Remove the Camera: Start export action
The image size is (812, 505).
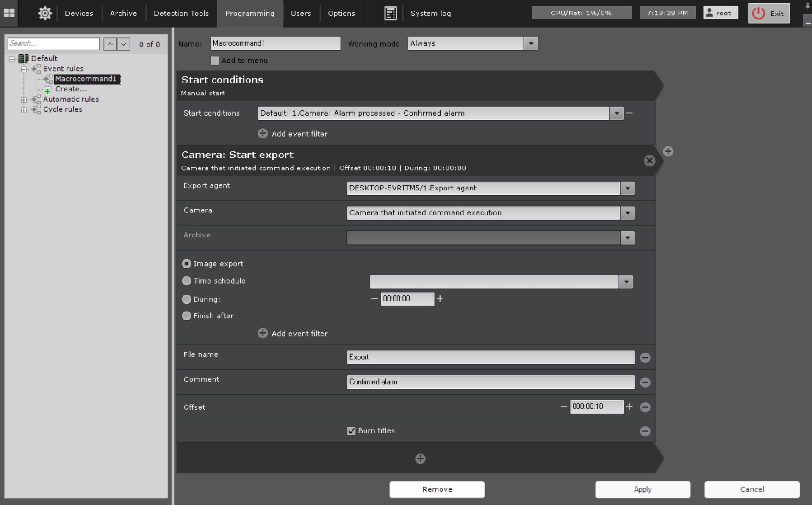pos(649,161)
